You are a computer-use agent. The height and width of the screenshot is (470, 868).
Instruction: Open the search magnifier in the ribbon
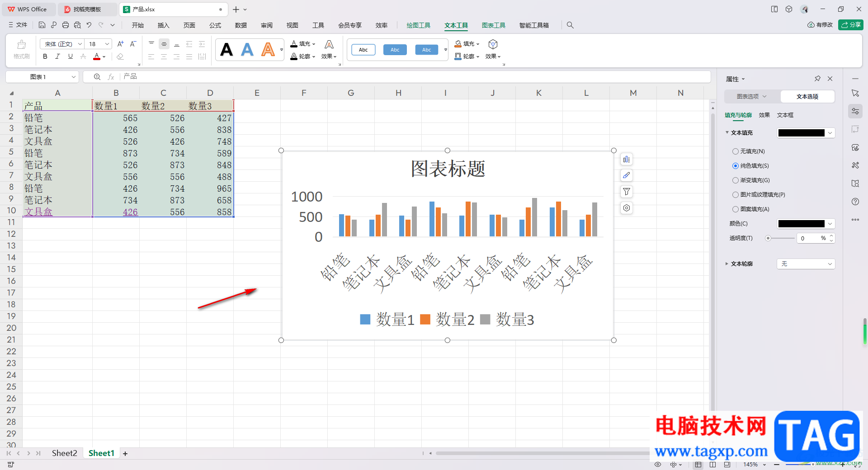(x=570, y=25)
